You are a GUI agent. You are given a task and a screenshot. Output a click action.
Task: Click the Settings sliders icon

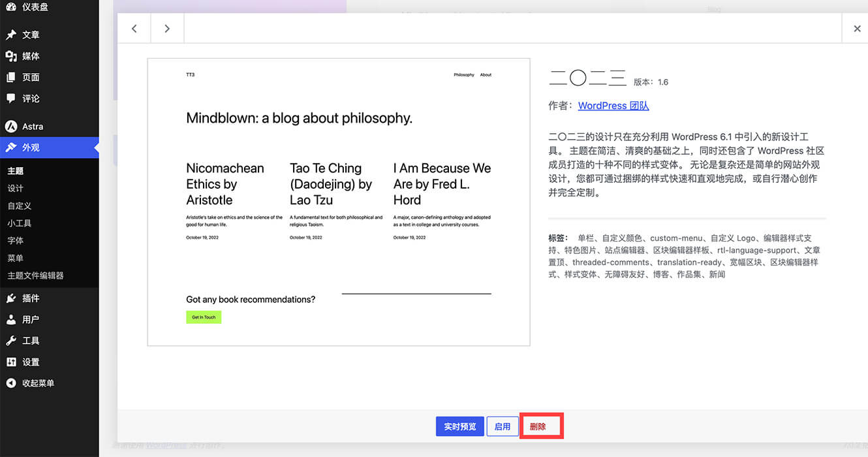point(11,362)
